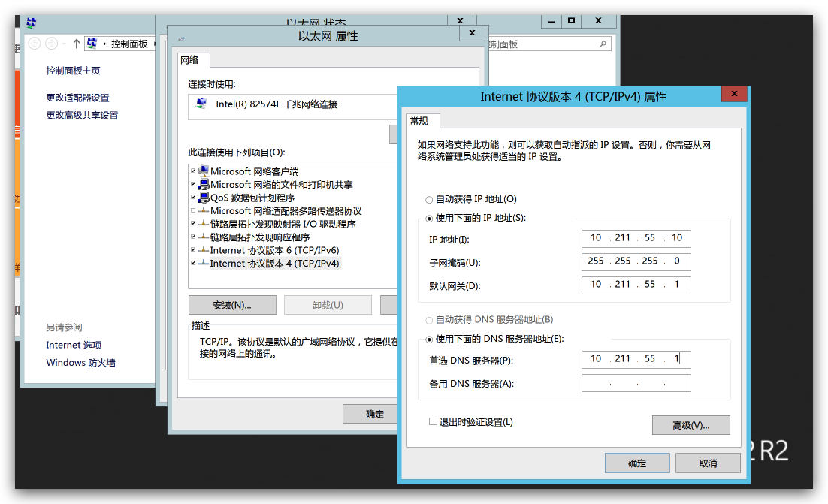This screenshot has height=504, width=828.
Task: Click the control panel address bar icon
Action: (92, 44)
